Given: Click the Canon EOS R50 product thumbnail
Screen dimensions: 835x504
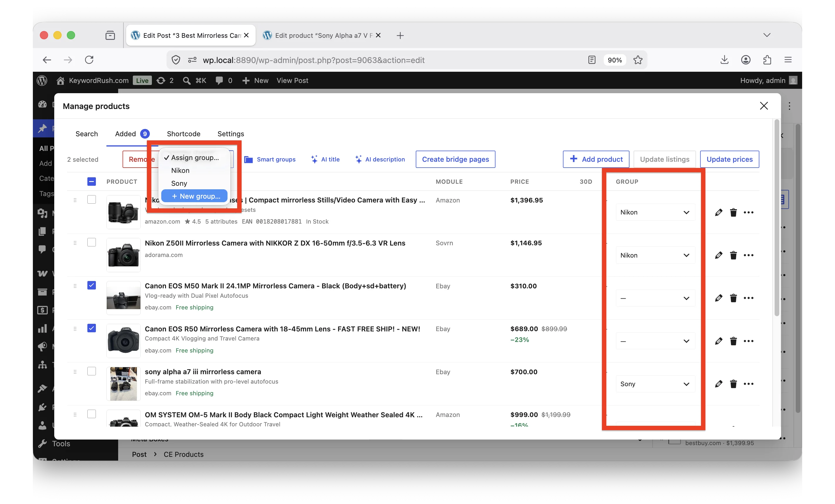Looking at the screenshot, I should pos(123,341).
